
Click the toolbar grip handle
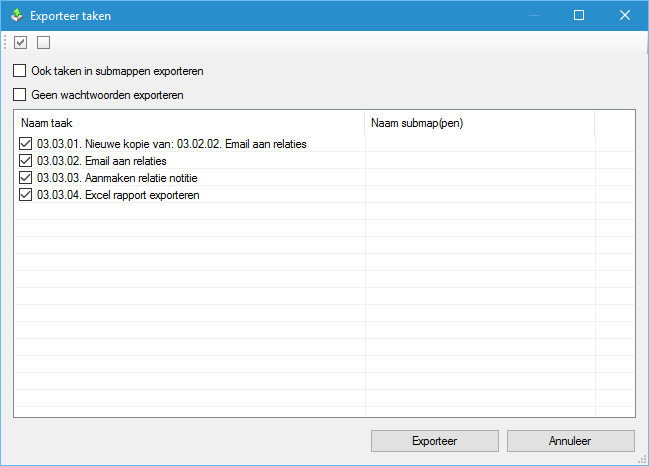tap(7, 42)
